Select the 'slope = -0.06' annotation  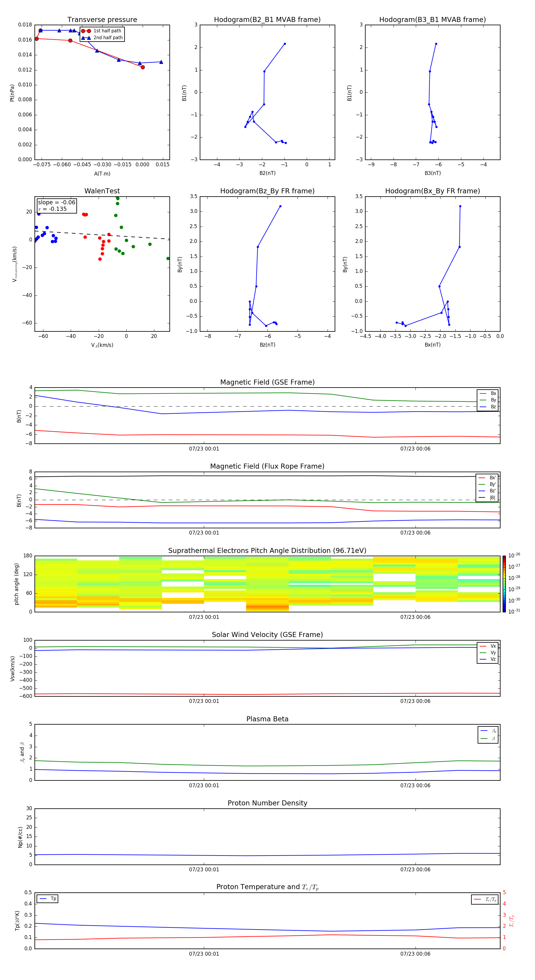57,203
